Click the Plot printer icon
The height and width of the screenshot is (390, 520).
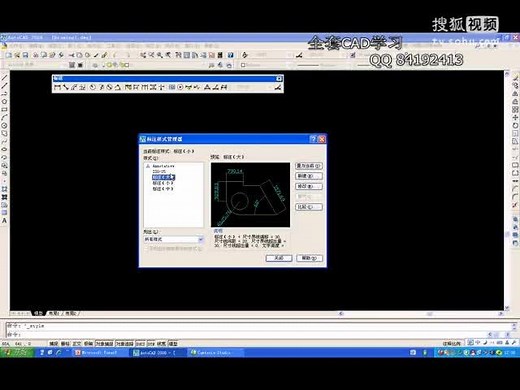(35, 55)
